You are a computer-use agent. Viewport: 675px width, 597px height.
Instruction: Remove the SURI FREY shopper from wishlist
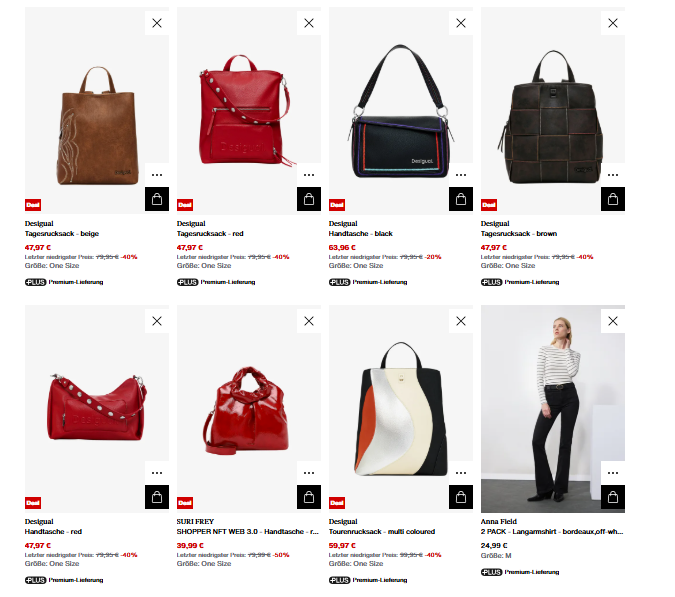(x=309, y=321)
